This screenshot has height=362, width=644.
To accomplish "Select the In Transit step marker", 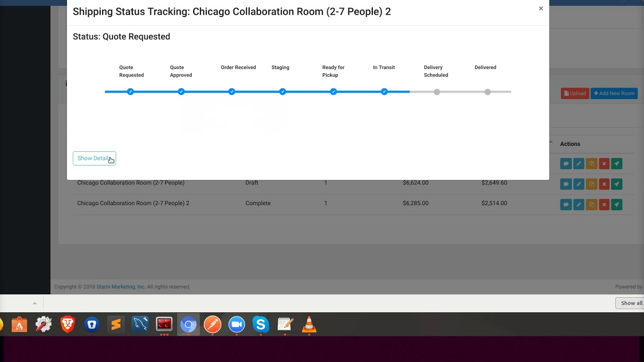I will pyautogui.click(x=384, y=92).
